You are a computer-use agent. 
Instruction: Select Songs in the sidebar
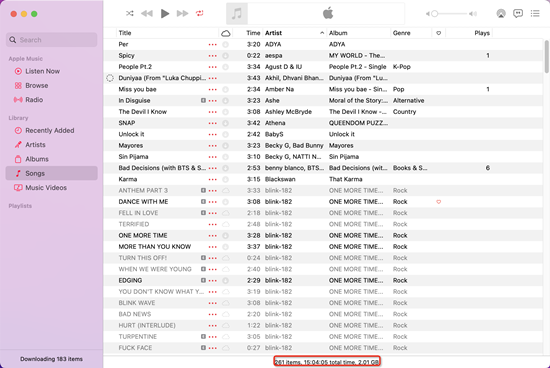52,173
